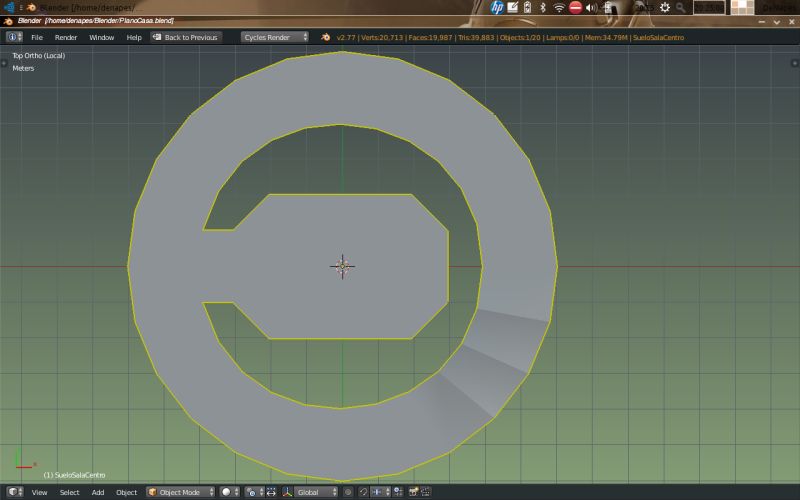800x500 pixels.
Task: Open the Info editor type selector
Action: [14, 37]
